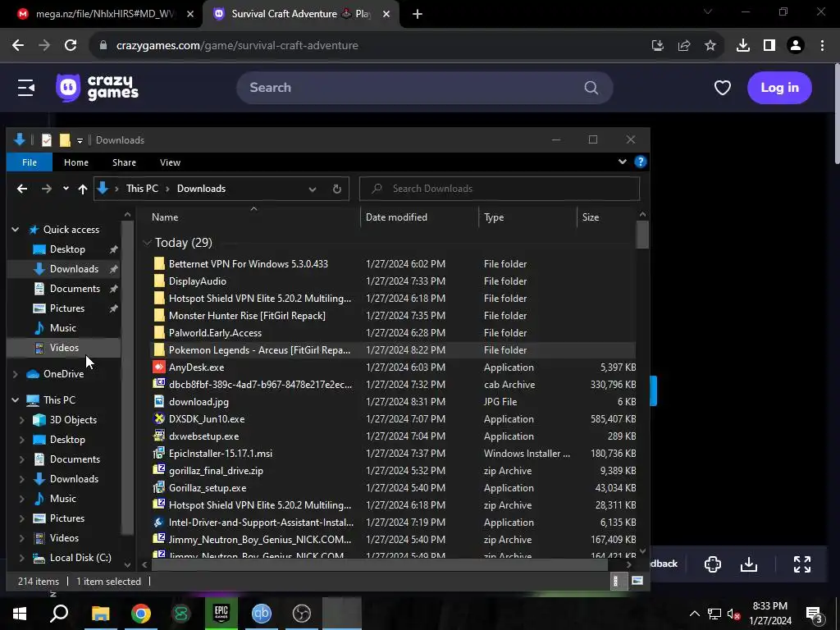Click the file list vertical scrollbar thumb

(x=642, y=235)
